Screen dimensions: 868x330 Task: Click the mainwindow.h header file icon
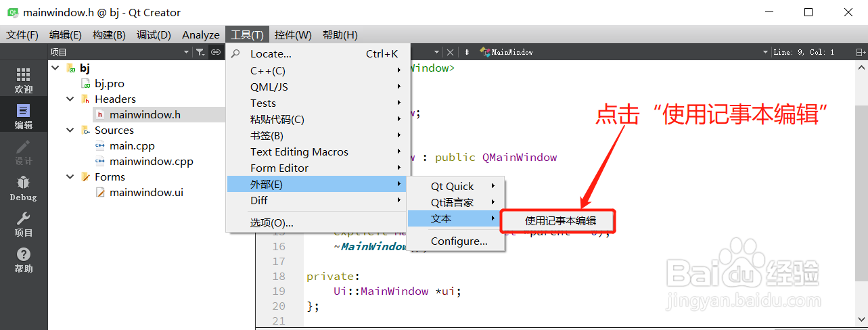click(x=100, y=115)
